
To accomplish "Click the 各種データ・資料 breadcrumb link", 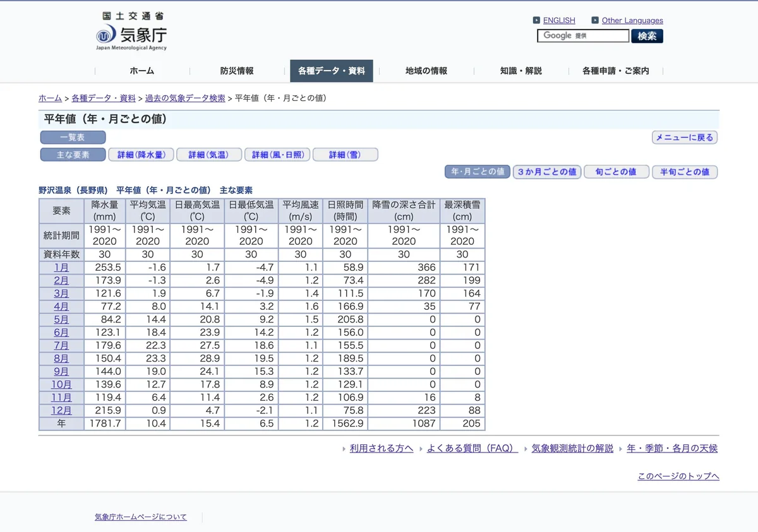I will click(x=104, y=98).
